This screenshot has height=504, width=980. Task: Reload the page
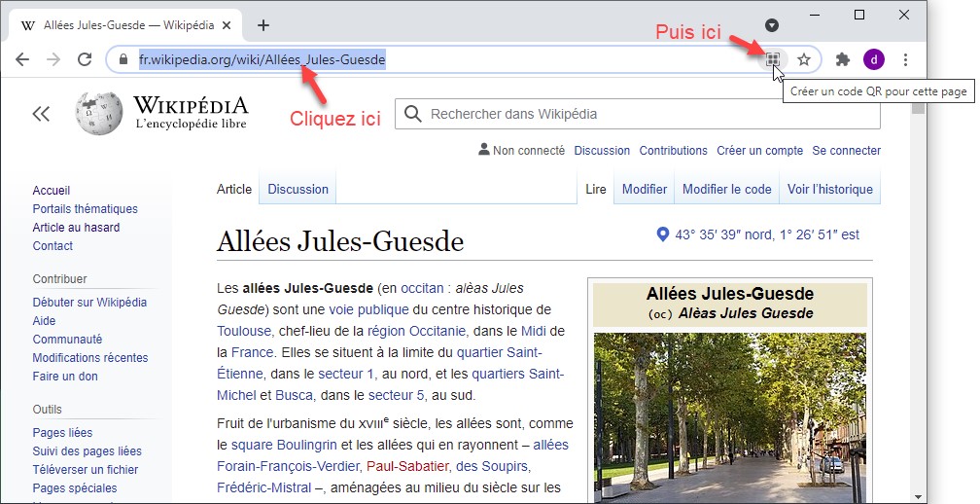point(85,59)
